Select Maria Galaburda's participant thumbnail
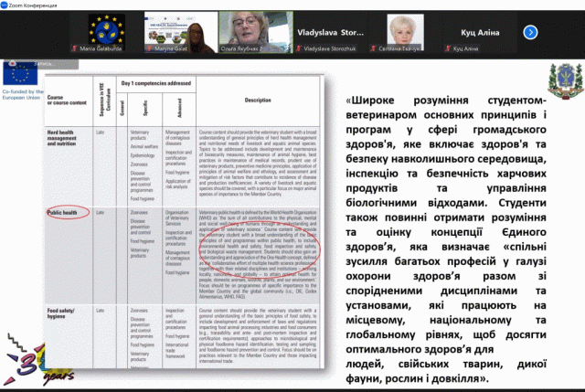 coord(106,32)
